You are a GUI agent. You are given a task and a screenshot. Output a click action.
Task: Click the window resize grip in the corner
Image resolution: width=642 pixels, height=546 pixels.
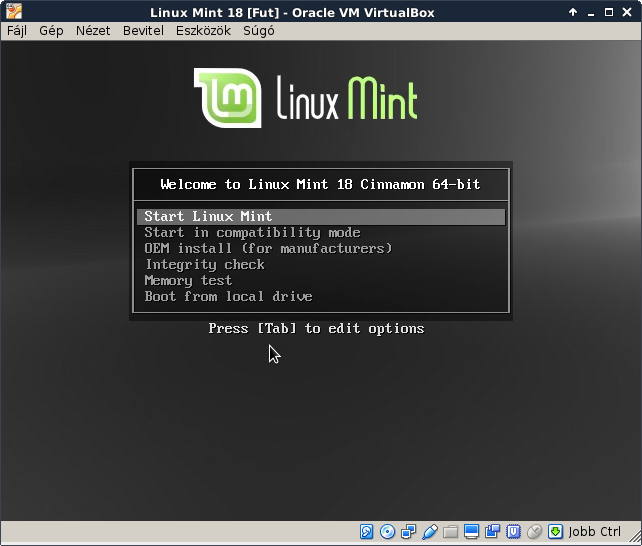coord(634,538)
